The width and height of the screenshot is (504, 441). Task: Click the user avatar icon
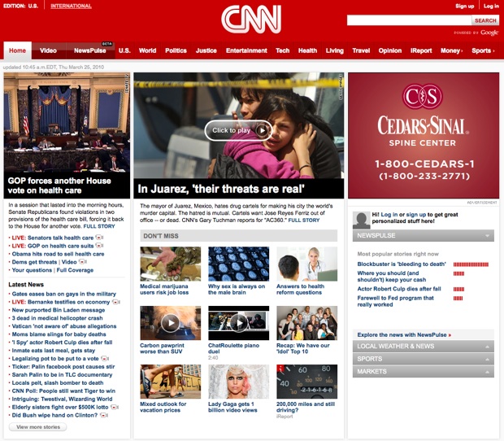click(361, 219)
